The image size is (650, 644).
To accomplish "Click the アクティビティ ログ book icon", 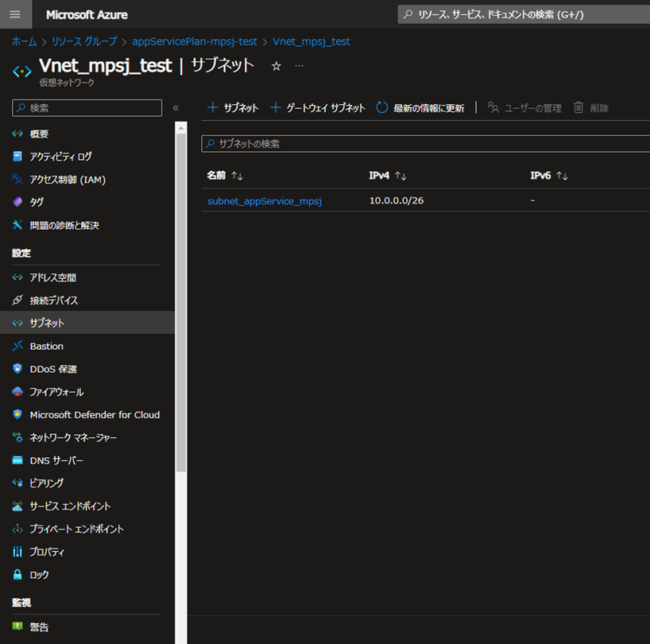I will [17, 157].
